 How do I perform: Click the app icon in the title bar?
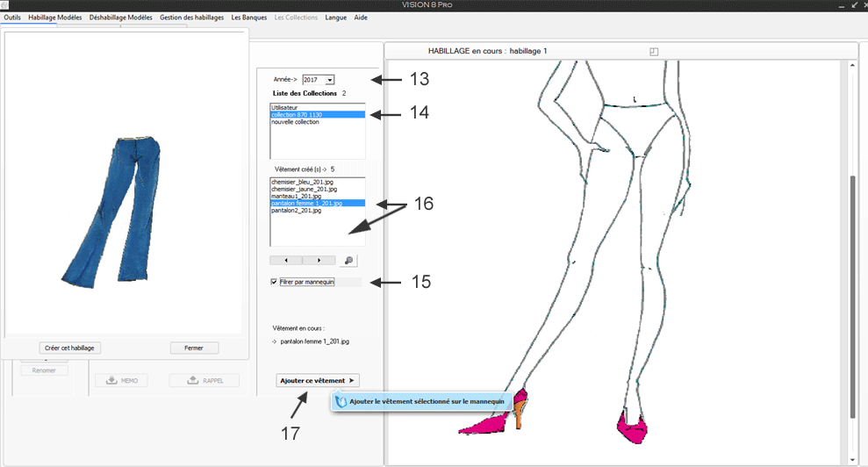point(6,5)
